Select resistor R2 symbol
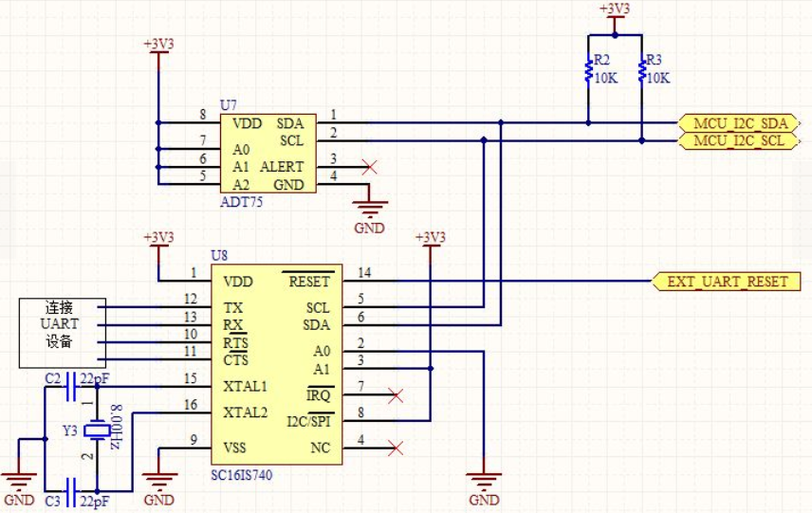The image size is (812, 513). [588, 70]
